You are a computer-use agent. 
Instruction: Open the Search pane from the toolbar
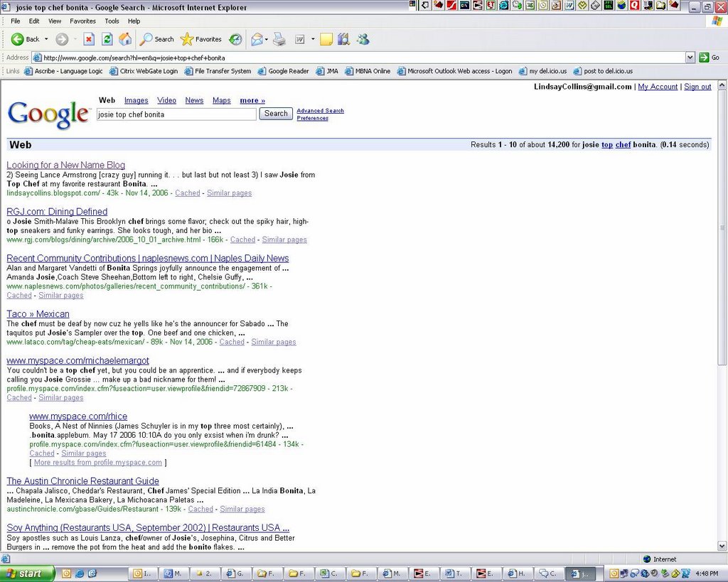coord(157,40)
